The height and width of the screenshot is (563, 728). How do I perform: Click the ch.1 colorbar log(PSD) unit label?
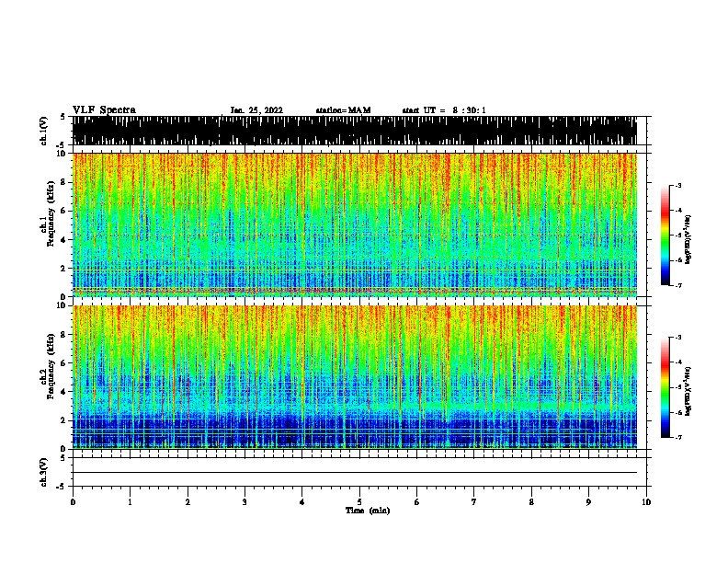(x=688, y=240)
